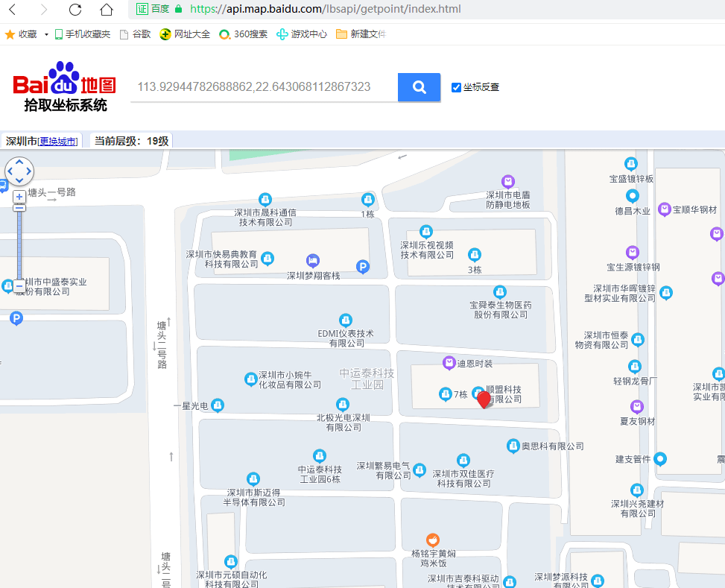Zoom in with the map plus button
The height and width of the screenshot is (588, 725).
19,197
